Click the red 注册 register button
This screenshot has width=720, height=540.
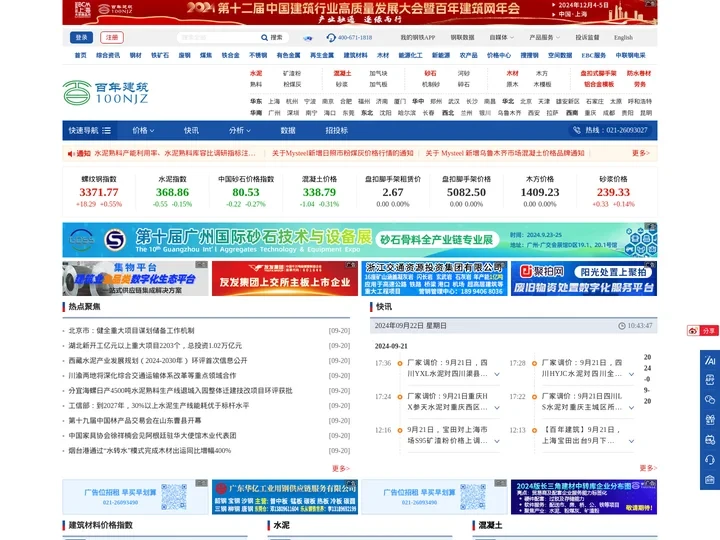coord(112,38)
